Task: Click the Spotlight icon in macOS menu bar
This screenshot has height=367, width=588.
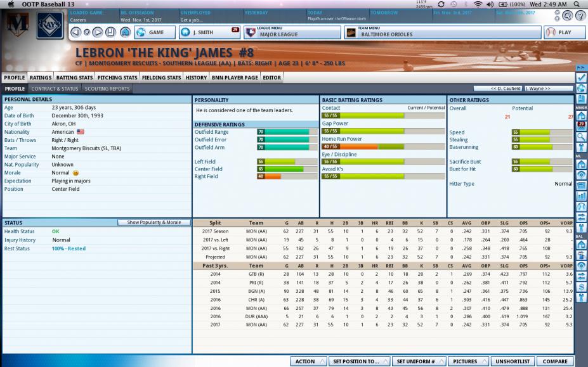Action: 577,4
